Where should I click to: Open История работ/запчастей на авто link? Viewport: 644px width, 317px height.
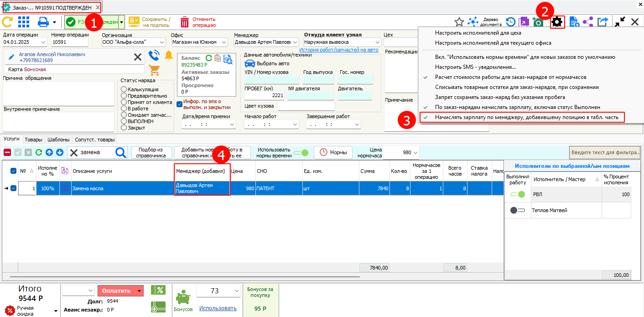pos(339,50)
